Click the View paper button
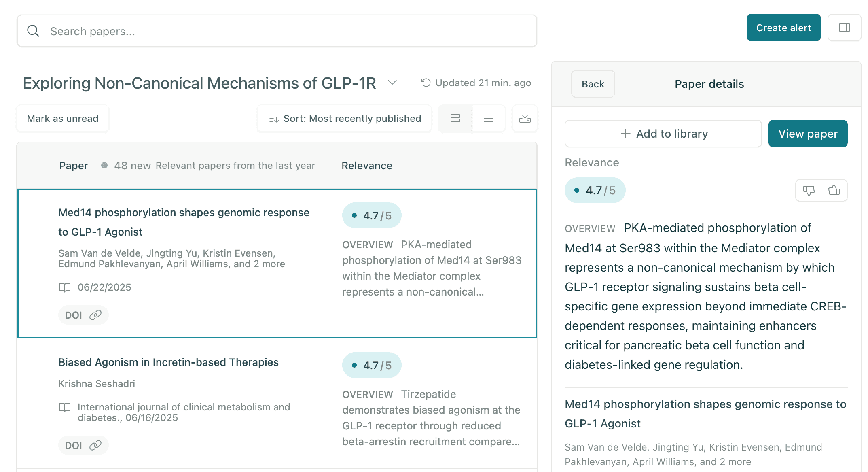 tap(808, 134)
